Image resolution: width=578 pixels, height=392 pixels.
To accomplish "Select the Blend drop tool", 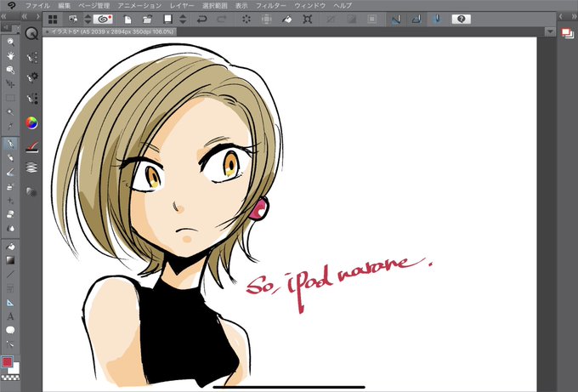I will click(10, 228).
